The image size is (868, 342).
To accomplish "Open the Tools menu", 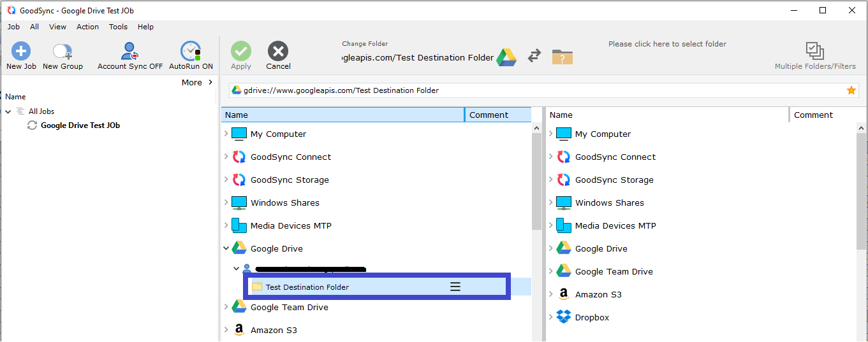I will [x=118, y=27].
